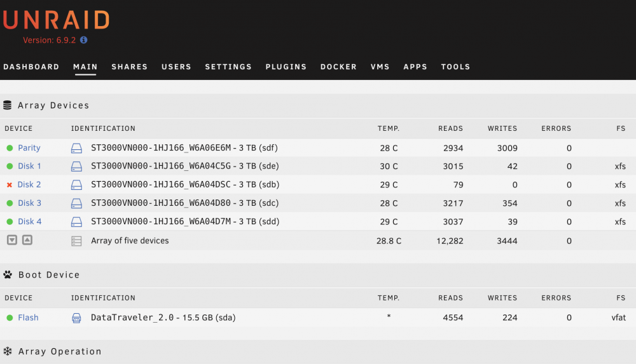Click the Parity green status indicator
This screenshot has width=636, height=364.
(10, 148)
